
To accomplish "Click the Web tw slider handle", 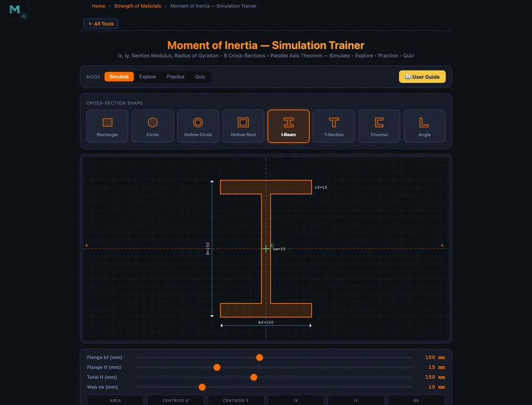I will tap(202, 387).
